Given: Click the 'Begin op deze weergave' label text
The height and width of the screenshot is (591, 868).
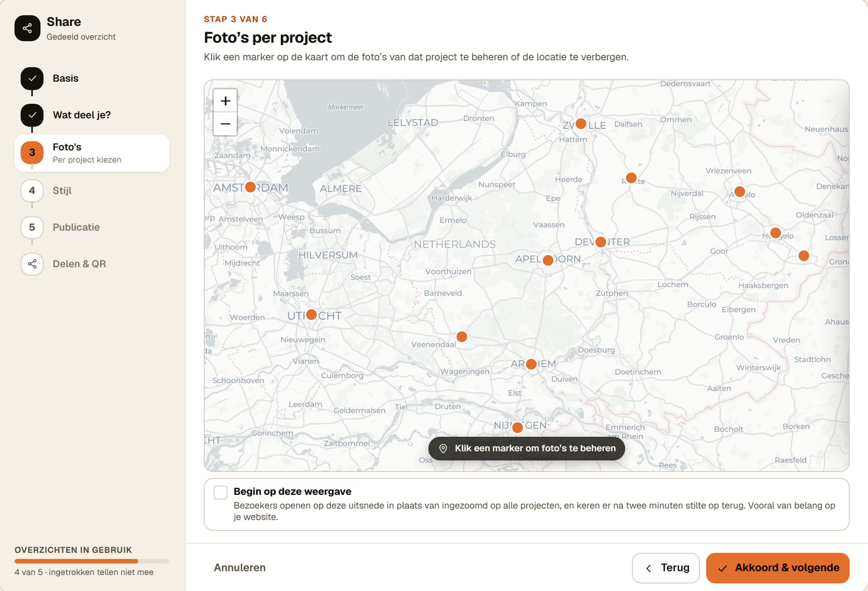Looking at the screenshot, I should (x=292, y=492).
